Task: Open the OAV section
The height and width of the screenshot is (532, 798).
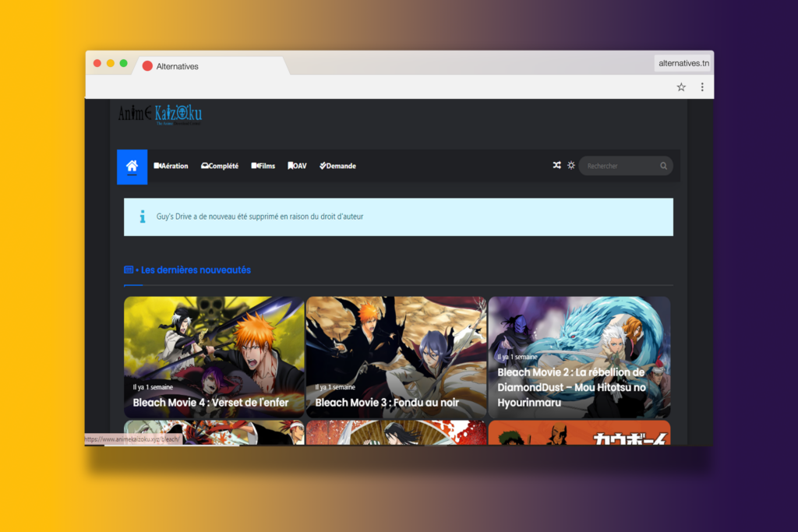Action: pos(297,166)
